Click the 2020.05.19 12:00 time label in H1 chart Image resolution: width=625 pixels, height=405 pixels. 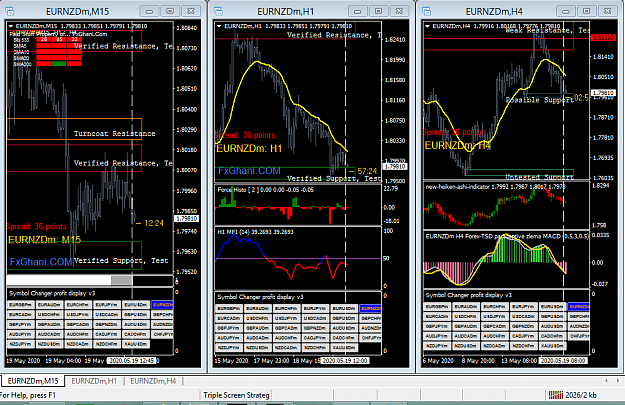tap(345, 361)
